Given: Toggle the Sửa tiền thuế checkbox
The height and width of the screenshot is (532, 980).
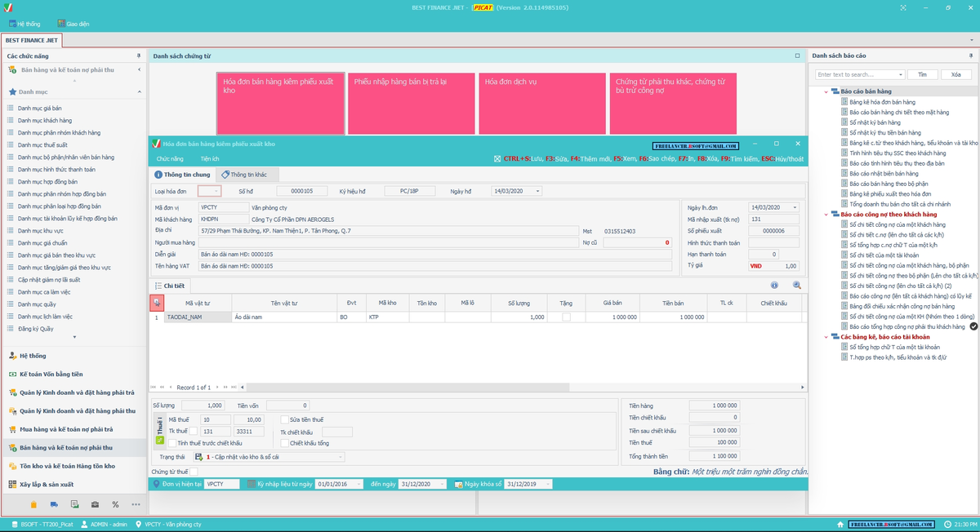Looking at the screenshot, I should pyautogui.click(x=284, y=419).
